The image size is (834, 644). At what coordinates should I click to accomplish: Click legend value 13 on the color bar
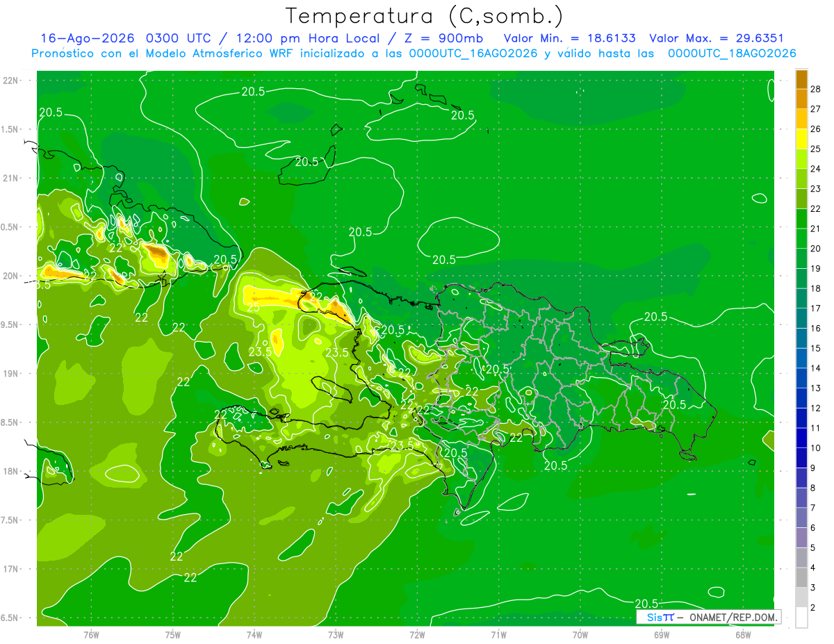click(x=817, y=388)
